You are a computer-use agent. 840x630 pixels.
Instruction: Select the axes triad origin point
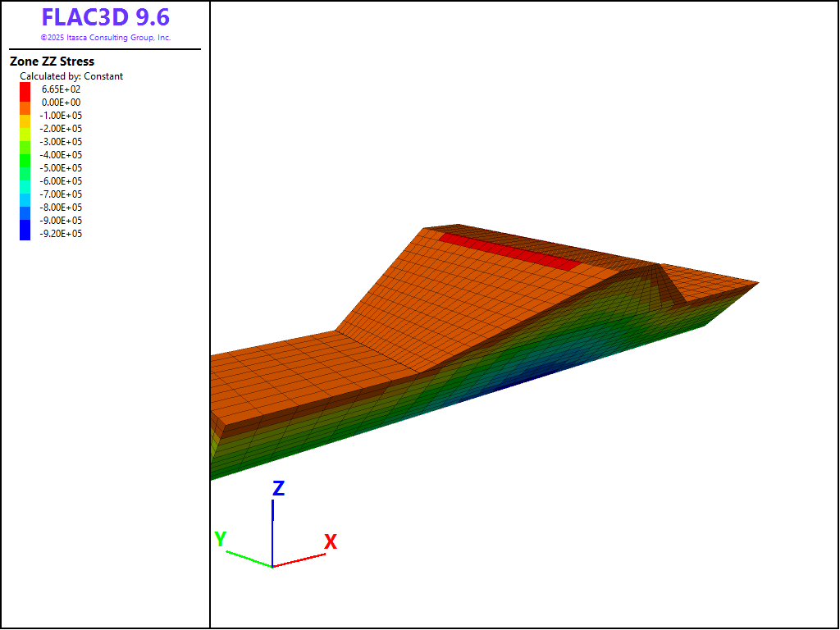point(272,567)
